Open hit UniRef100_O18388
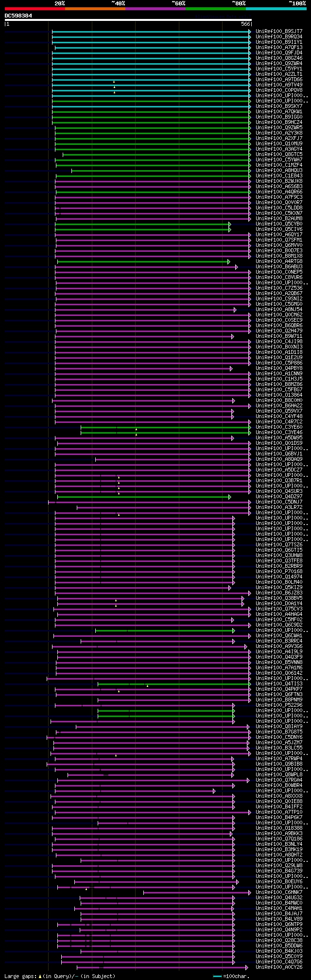Viewport: 311px width, 980px height. pos(279,828)
